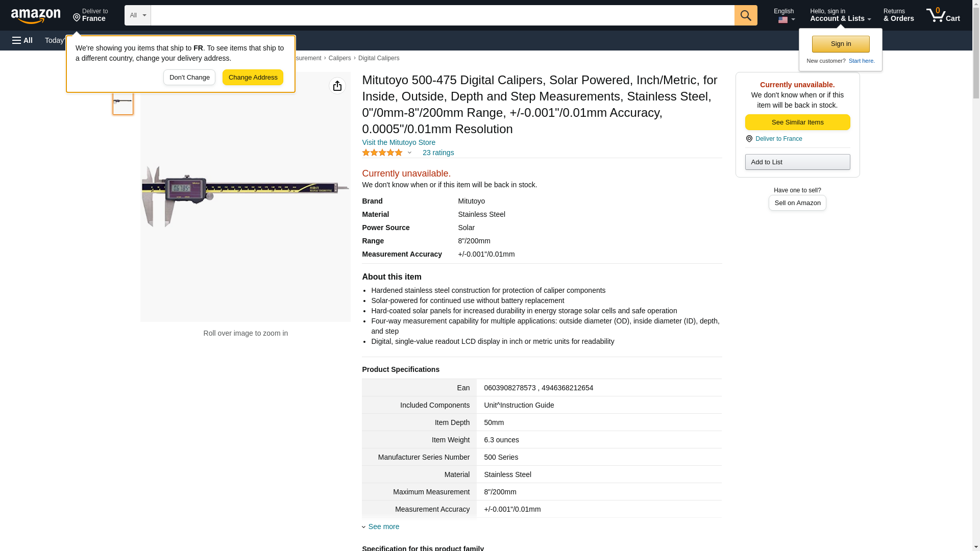980x551 pixels.
Task: Click the search magnifier button
Action: (x=746, y=15)
